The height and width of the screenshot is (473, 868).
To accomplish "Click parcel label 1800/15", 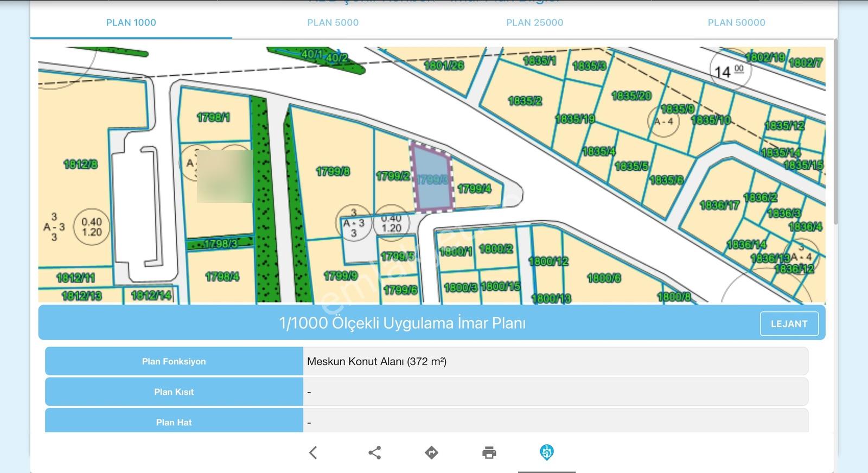I will [x=501, y=286].
